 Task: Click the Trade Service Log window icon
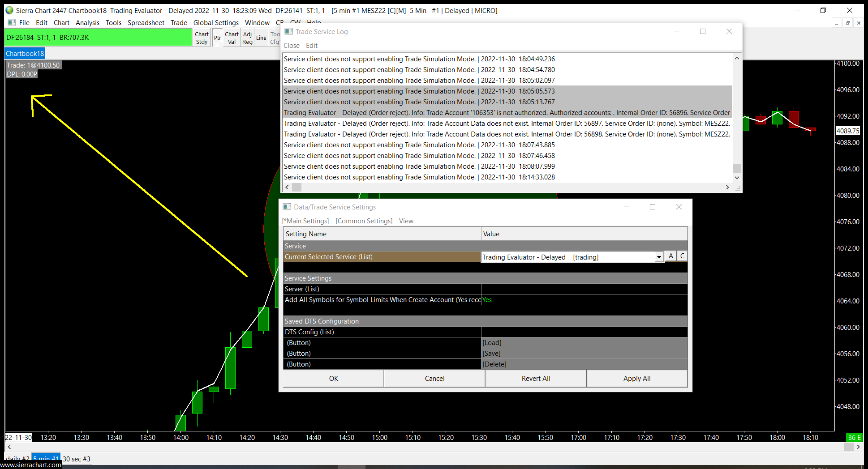(x=289, y=31)
